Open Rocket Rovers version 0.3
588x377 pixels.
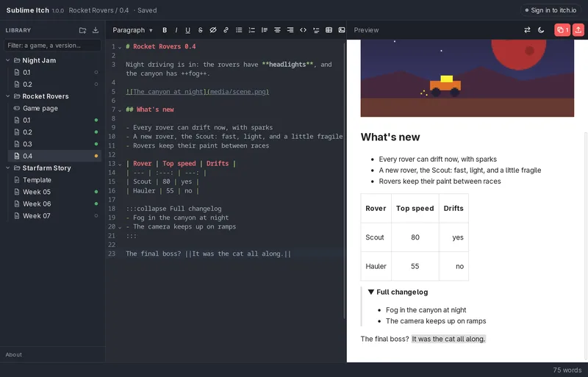tap(54, 144)
